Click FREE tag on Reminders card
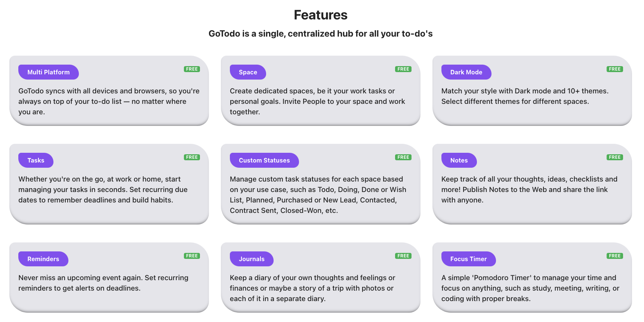 pos(192,256)
